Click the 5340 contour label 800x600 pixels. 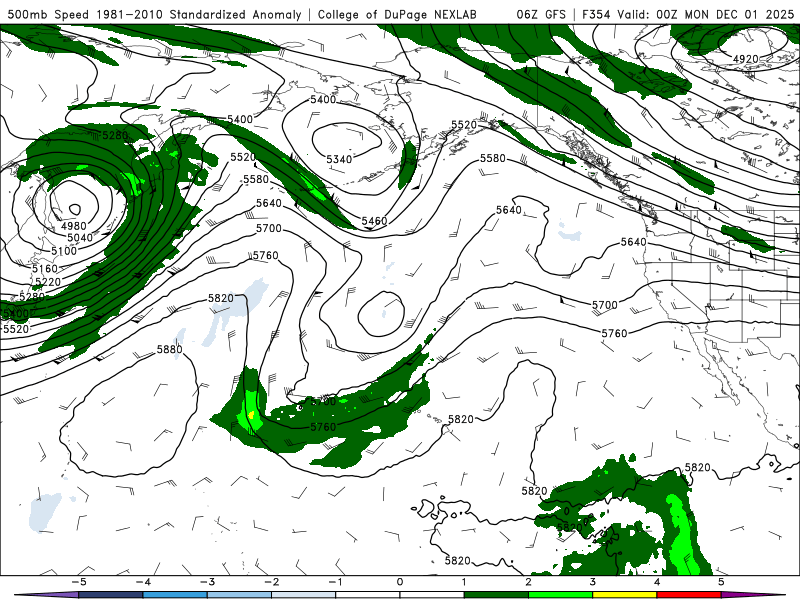tap(339, 160)
